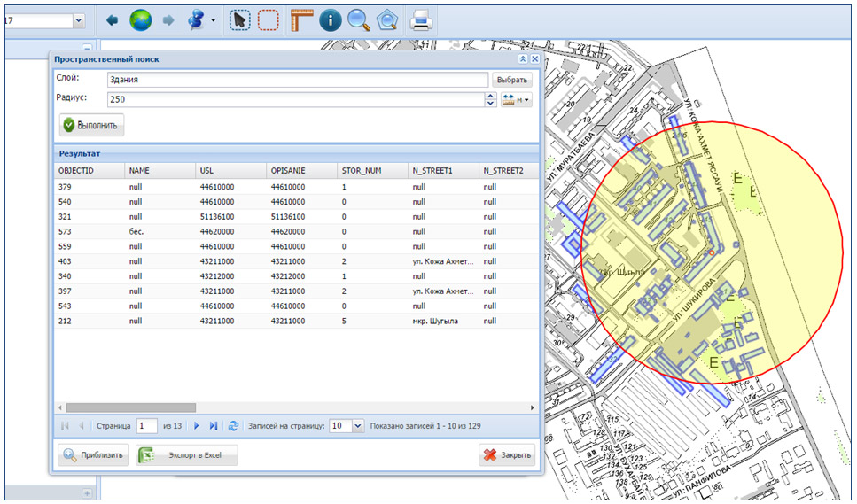This screenshot has width=857, height=504.
Task: Click the magnifying glass search icon
Action: tap(358, 20)
